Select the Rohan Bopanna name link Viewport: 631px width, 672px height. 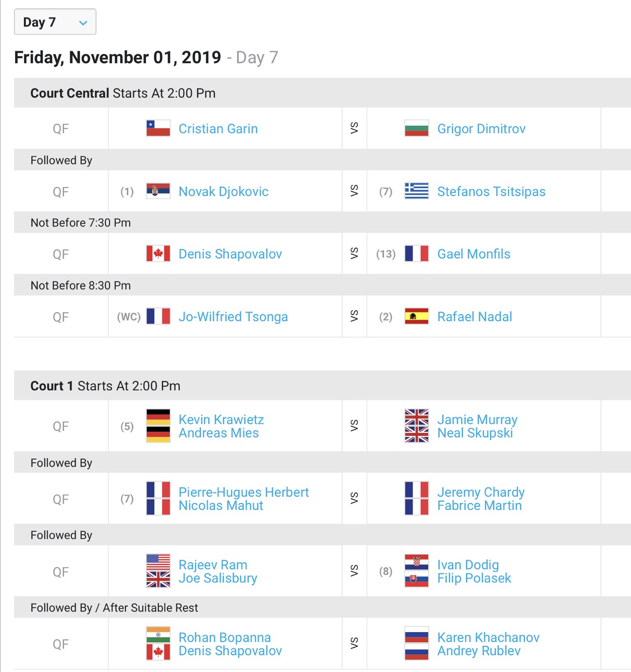(225, 637)
